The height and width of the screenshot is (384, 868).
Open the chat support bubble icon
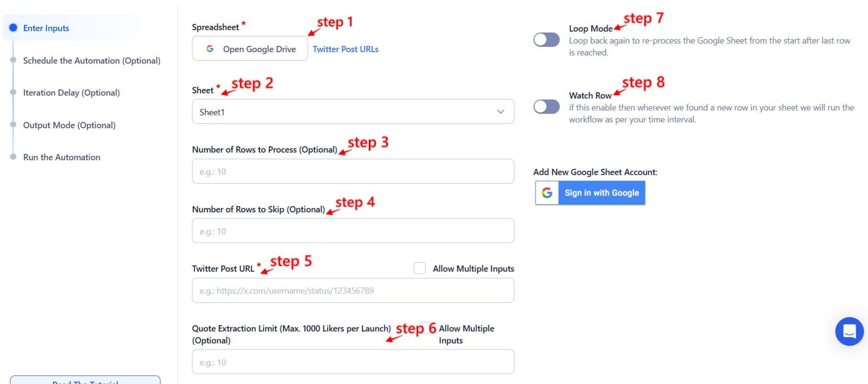click(849, 331)
